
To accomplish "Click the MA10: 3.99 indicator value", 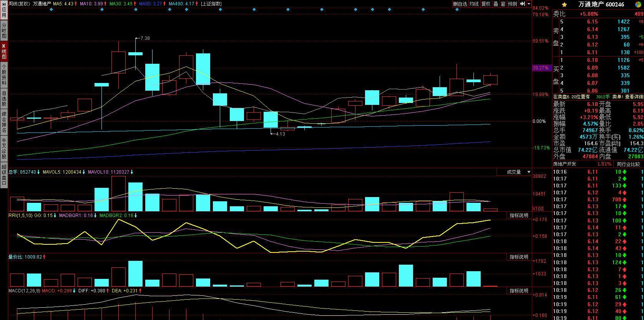I will click(x=91, y=4).
